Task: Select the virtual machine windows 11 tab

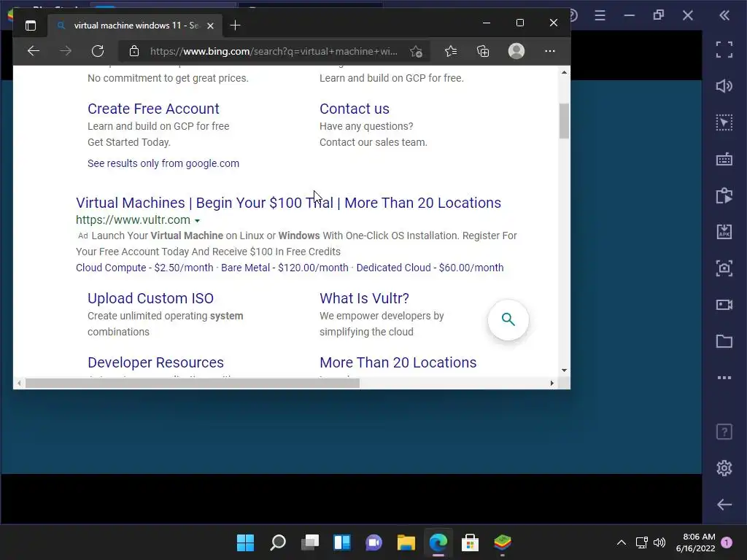Action: coord(136,26)
